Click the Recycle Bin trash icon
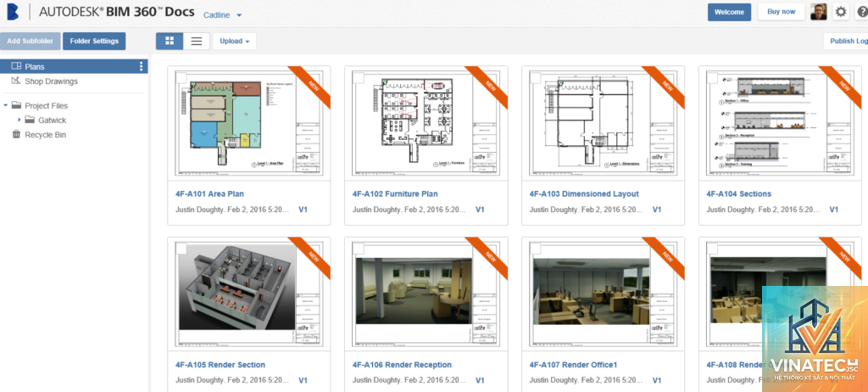The width and height of the screenshot is (868, 392). click(x=17, y=135)
